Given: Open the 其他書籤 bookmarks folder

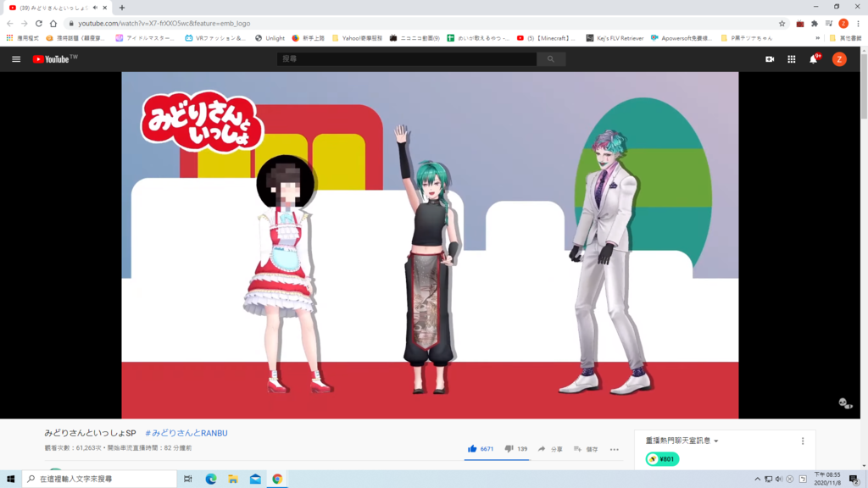Looking at the screenshot, I should coord(845,38).
